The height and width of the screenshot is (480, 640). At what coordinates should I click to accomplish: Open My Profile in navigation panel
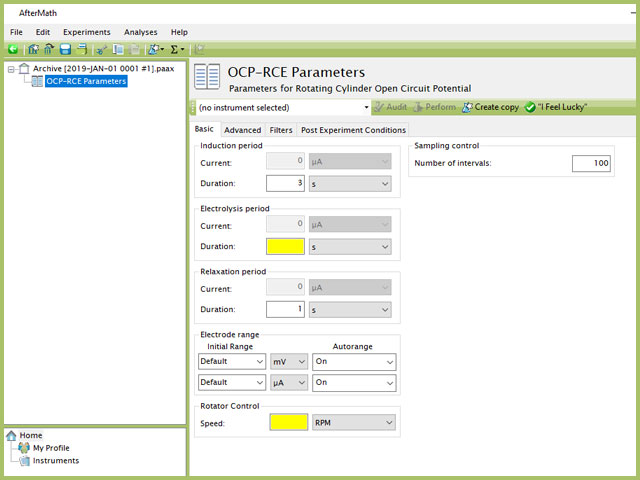[x=51, y=448]
